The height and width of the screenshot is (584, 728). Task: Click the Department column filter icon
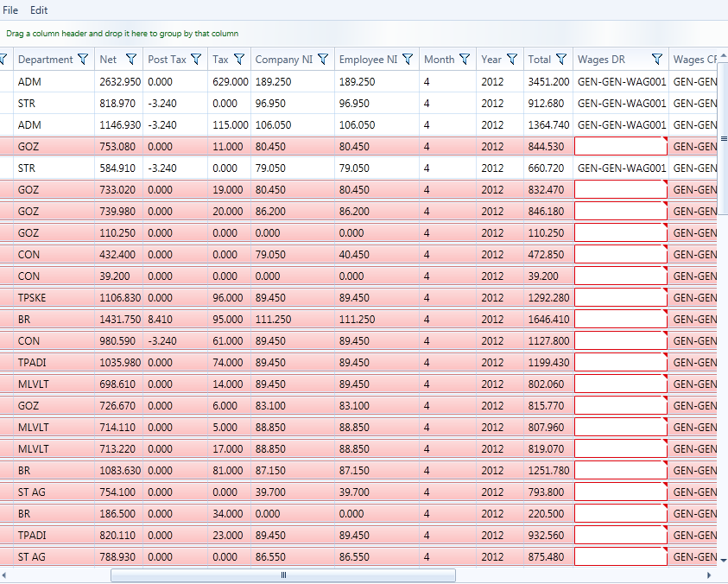(83, 60)
